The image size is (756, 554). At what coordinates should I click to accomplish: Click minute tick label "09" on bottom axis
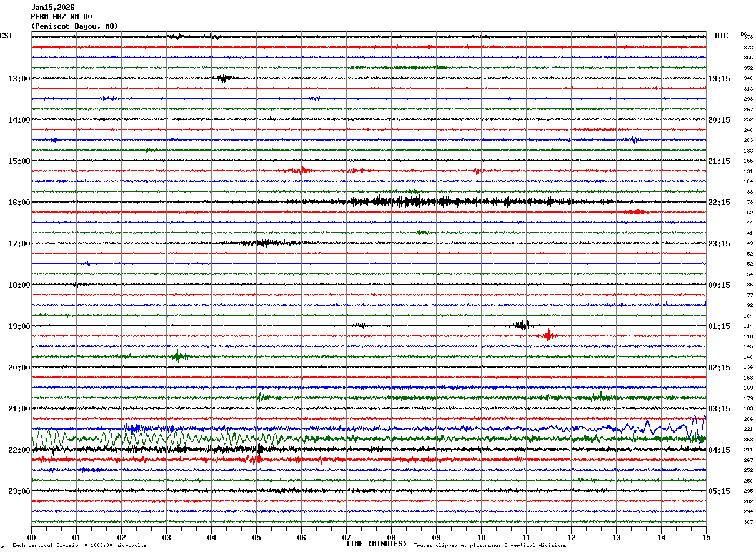pos(436,538)
